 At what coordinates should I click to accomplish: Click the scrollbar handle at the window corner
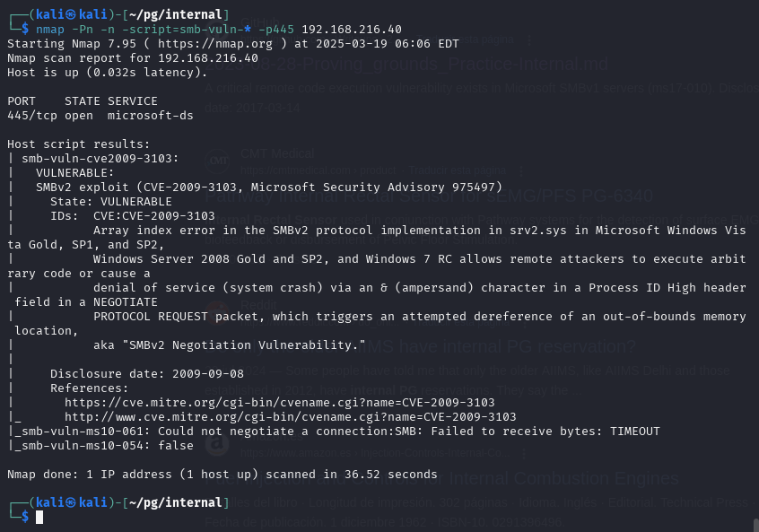coord(755,525)
